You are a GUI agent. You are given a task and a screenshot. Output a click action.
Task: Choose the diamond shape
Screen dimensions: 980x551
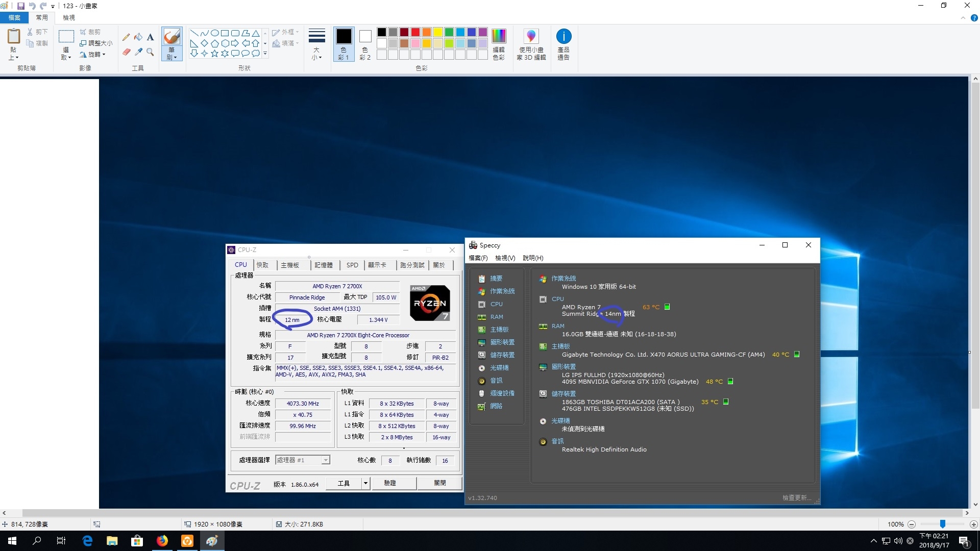tap(204, 43)
